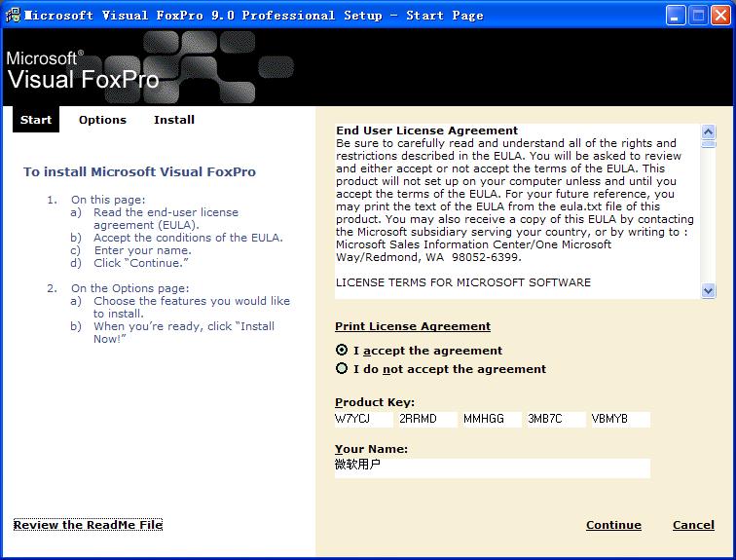Click the EULA scrollbar thumb

pos(708,143)
